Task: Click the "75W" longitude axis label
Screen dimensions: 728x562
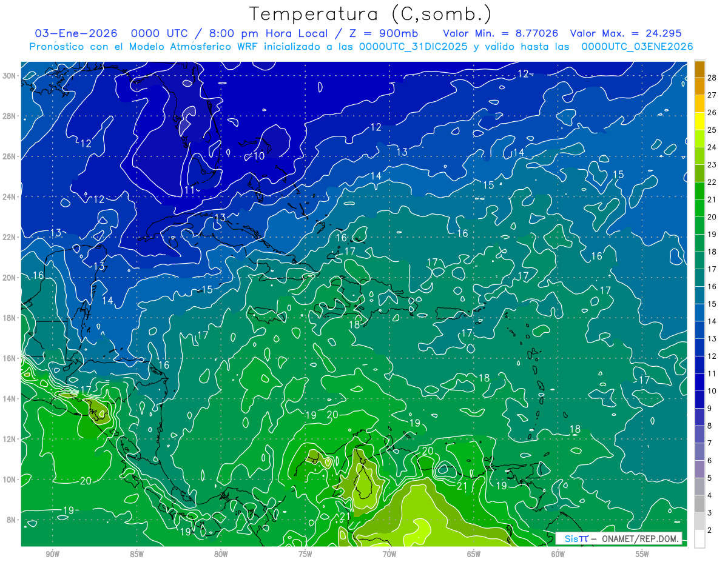Action: [305, 554]
